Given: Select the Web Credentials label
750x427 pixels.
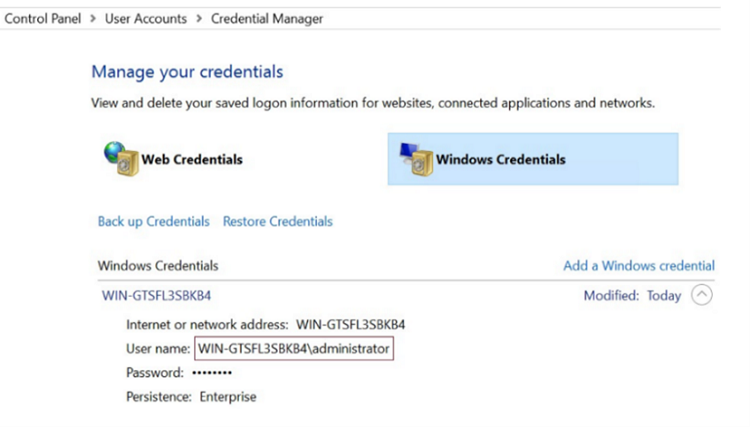Looking at the screenshot, I should (x=192, y=159).
